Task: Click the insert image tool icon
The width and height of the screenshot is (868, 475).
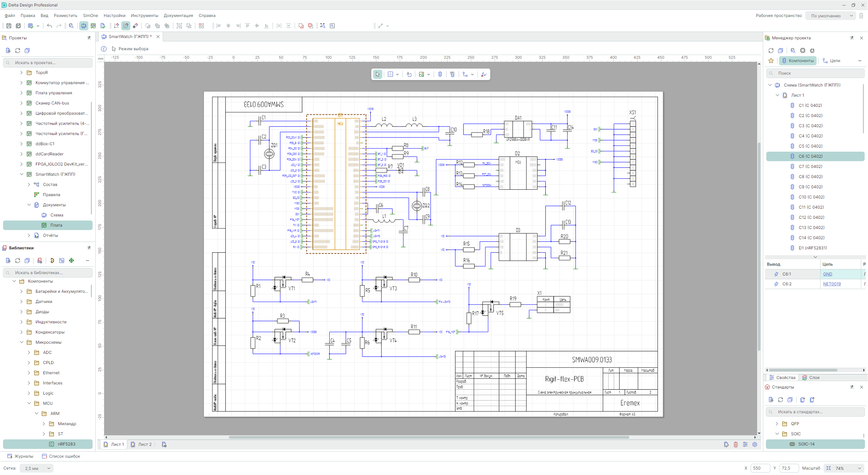Action: [421, 74]
